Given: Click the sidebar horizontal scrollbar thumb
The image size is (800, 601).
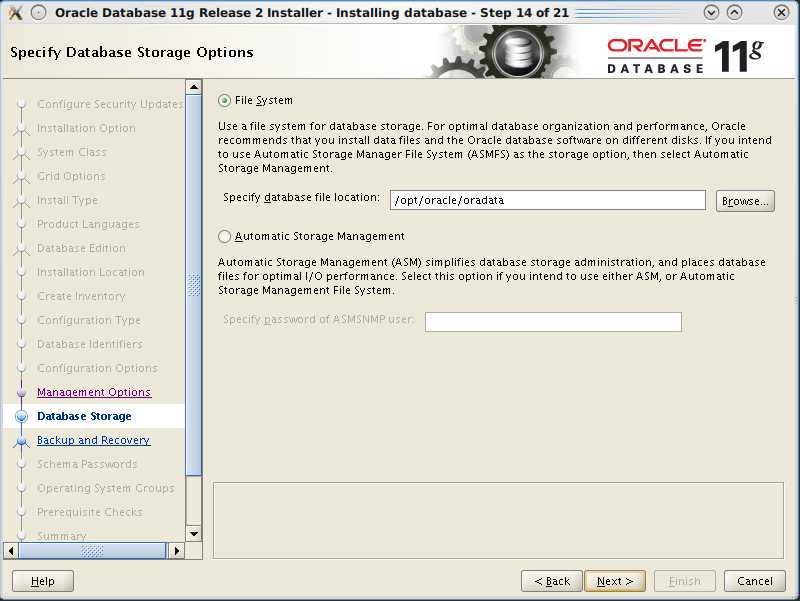Looking at the screenshot, I should [x=92, y=550].
